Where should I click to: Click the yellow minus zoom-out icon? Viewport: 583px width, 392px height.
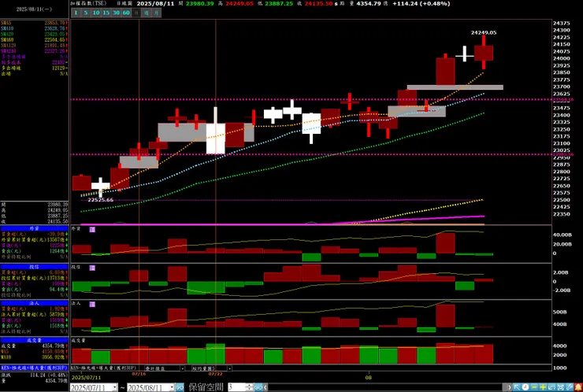tap(534, 387)
